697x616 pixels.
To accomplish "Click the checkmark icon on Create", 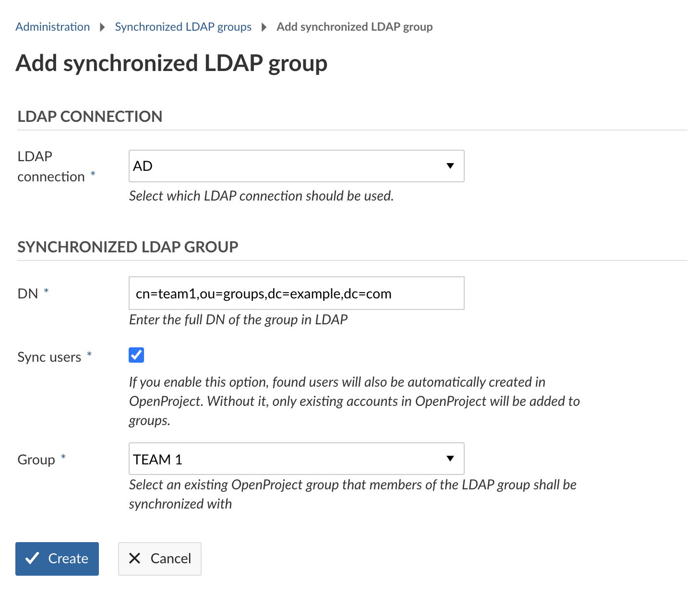I will click(32, 558).
